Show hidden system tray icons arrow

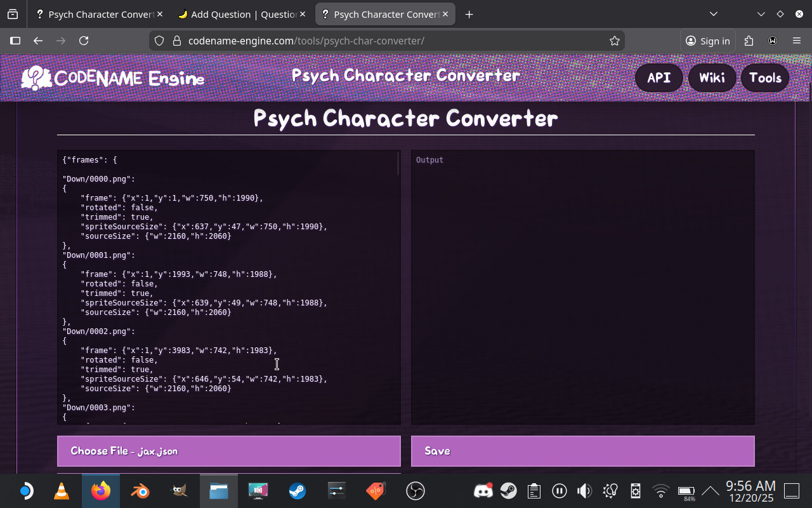710,491
